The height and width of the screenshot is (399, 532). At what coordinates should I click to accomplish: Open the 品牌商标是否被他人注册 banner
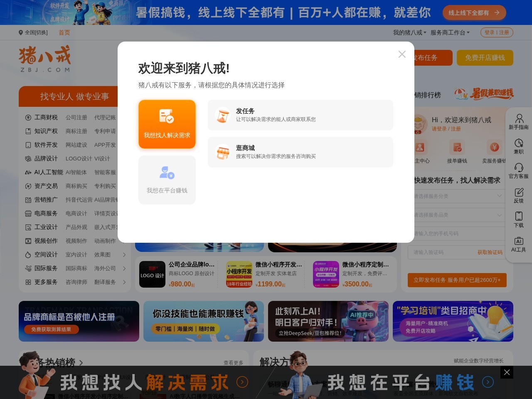[79, 321]
